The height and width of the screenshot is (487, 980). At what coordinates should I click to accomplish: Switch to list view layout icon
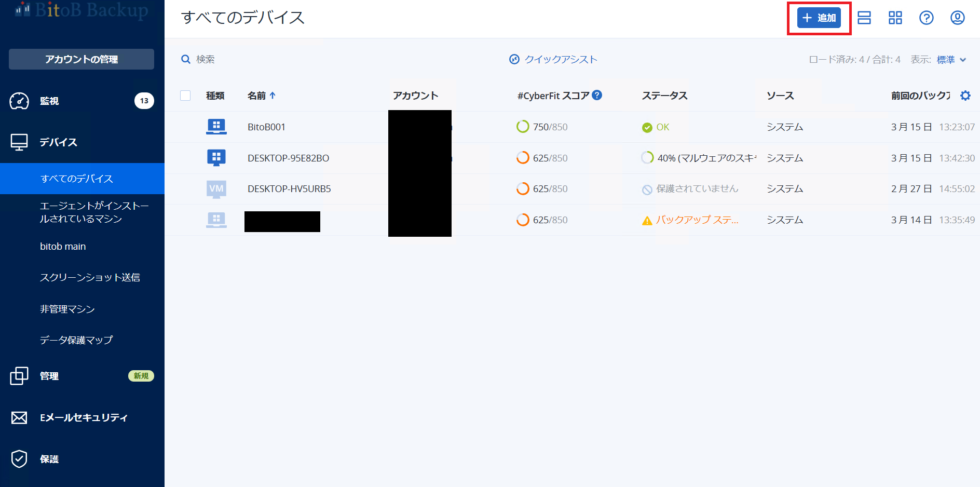click(x=864, y=18)
